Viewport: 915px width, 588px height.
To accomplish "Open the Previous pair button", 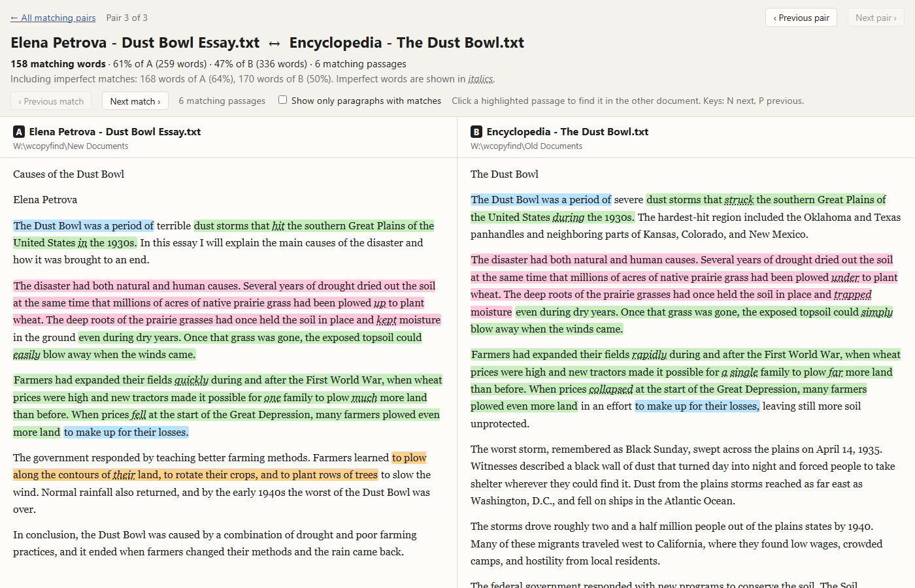I will pyautogui.click(x=801, y=18).
